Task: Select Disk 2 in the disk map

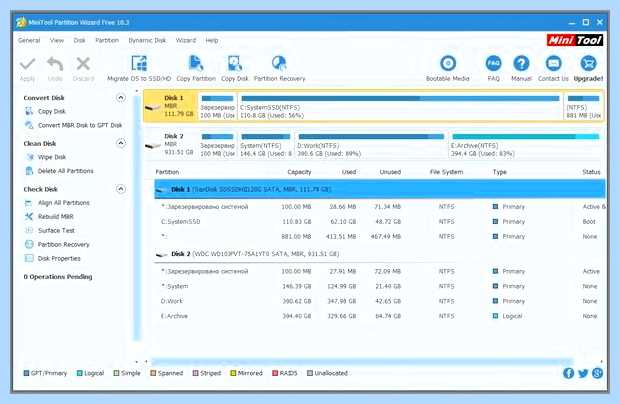Action: pos(170,144)
